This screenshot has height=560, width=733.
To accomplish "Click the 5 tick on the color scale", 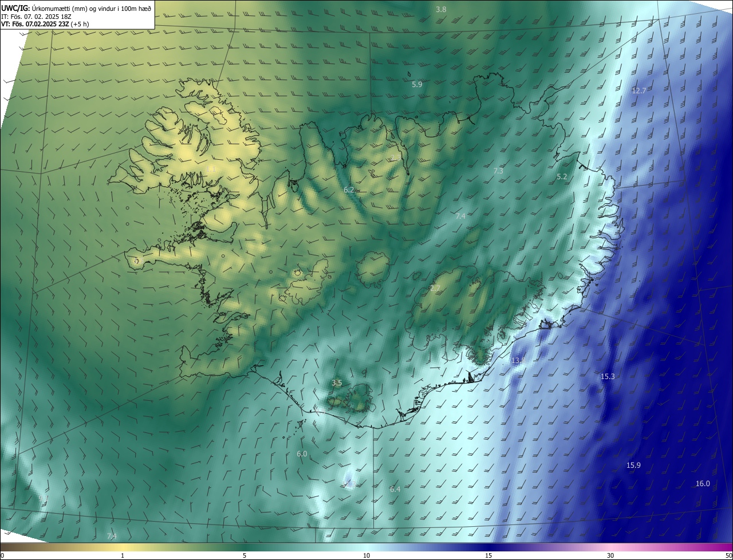I will pyautogui.click(x=245, y=555).
